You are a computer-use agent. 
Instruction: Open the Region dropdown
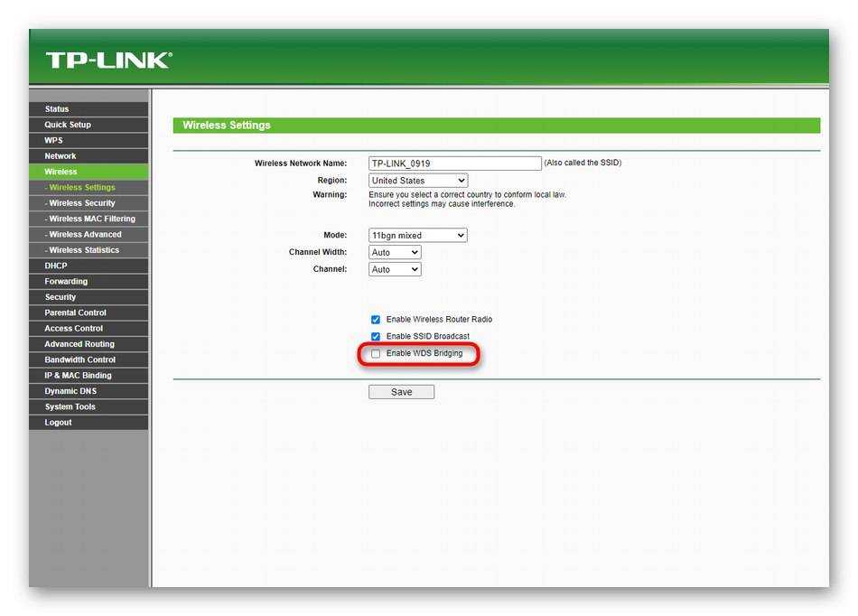pyautogui.click(x=418, y=181)
